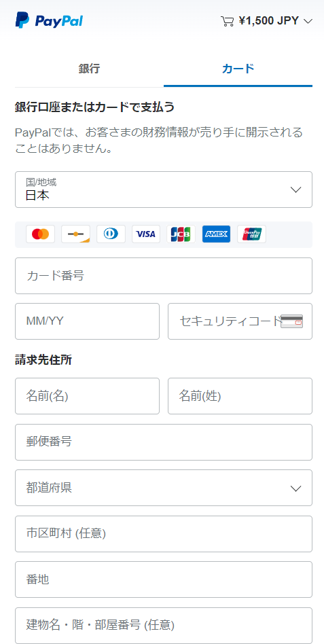The image size is (324, 644).
Task: Switch to the 銀行 tab
Action: pyautogui.click(x=89, y=69)
